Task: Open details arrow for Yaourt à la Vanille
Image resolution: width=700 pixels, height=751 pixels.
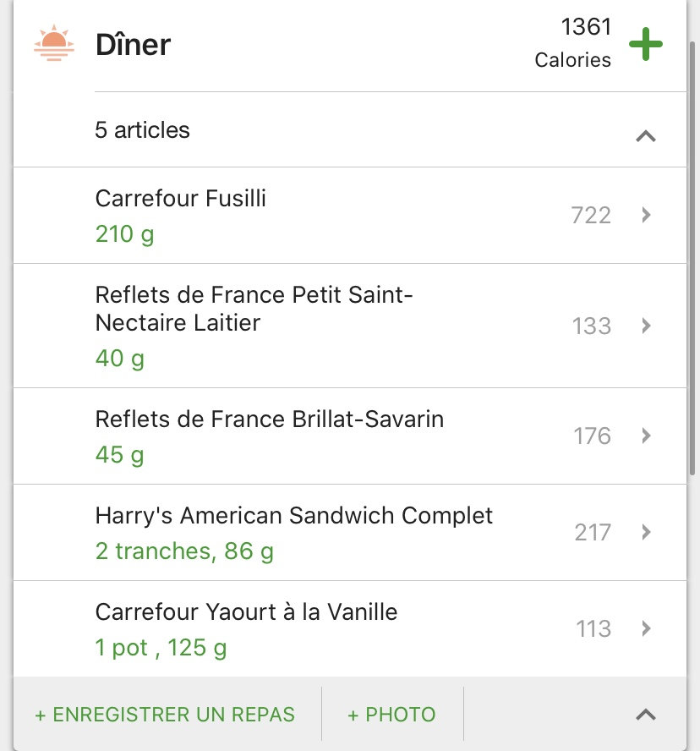Action: point(646,628)
